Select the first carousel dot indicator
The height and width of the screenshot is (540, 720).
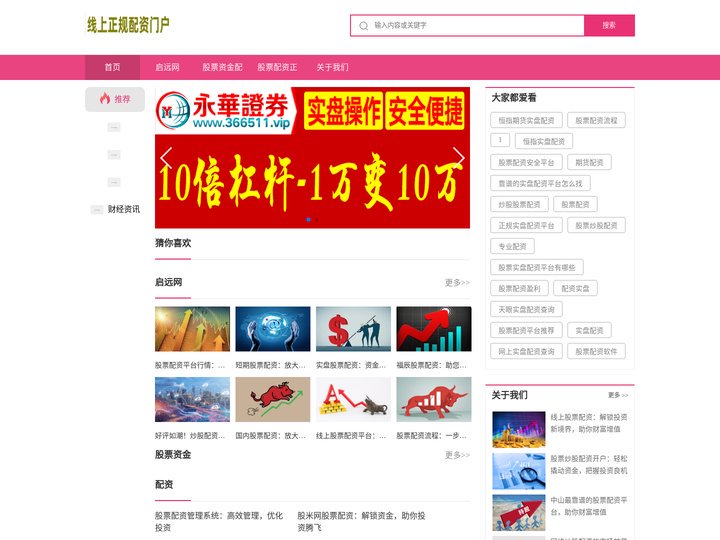point(309,219)
